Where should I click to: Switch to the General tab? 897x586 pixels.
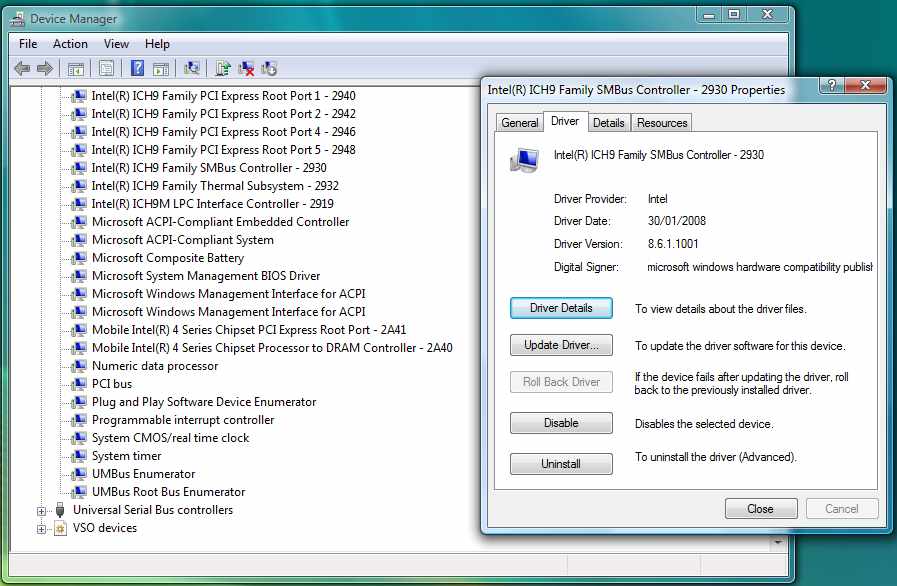[519, 122]
